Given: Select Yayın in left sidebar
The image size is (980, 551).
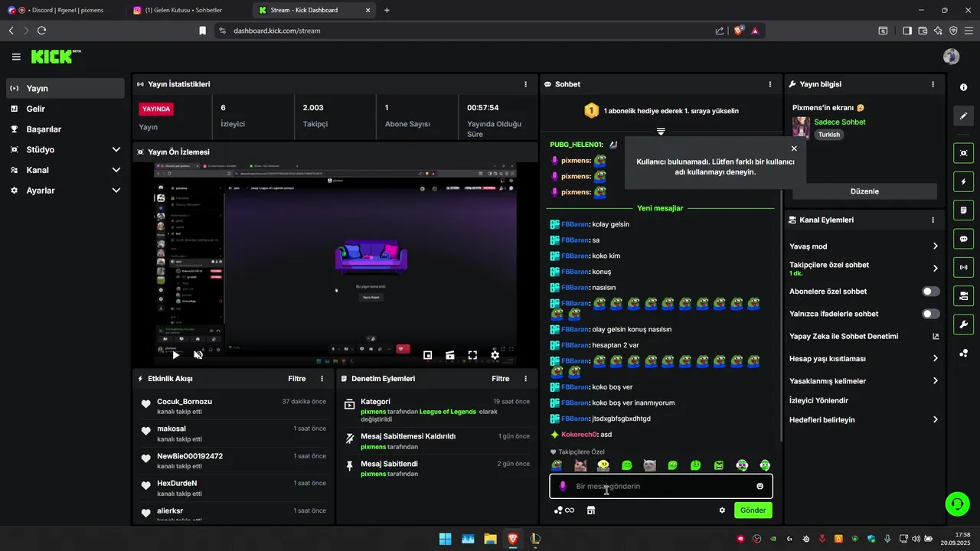Looking at the screenshot, I should click(65, 88).
